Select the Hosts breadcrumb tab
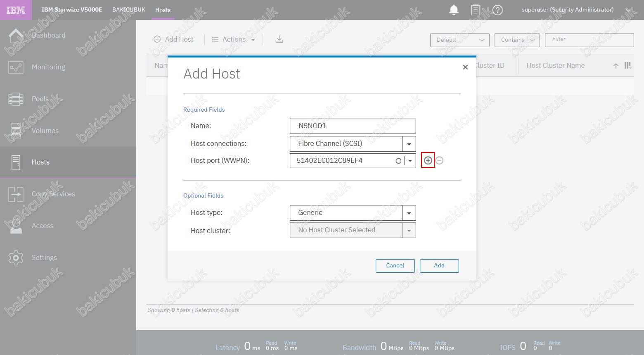Image resolution: width=644 pixels, height=355 pixels. tap(163, 10)
